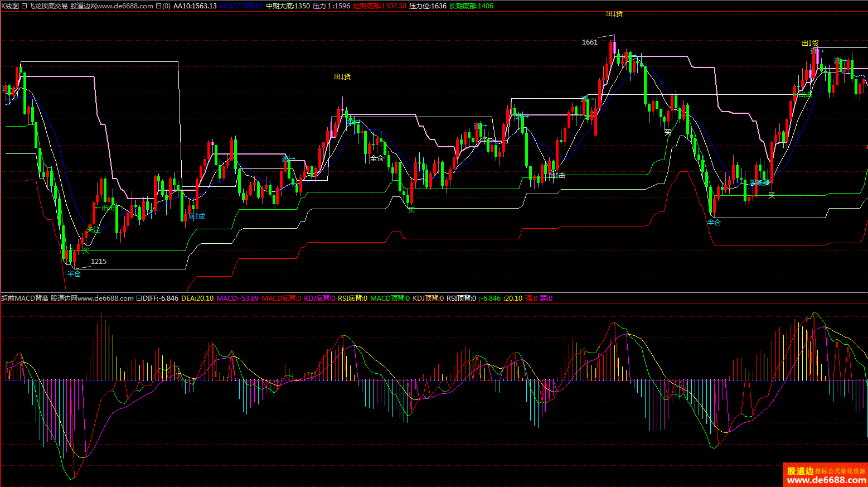Click the 半仓 marker below the 1215 low
The image size is (868, 487).
[74, 273]
